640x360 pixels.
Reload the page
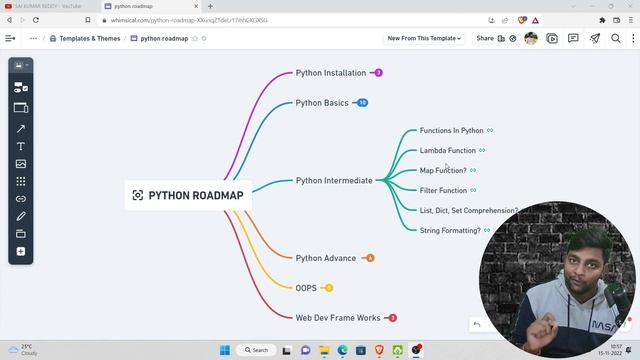36,20
